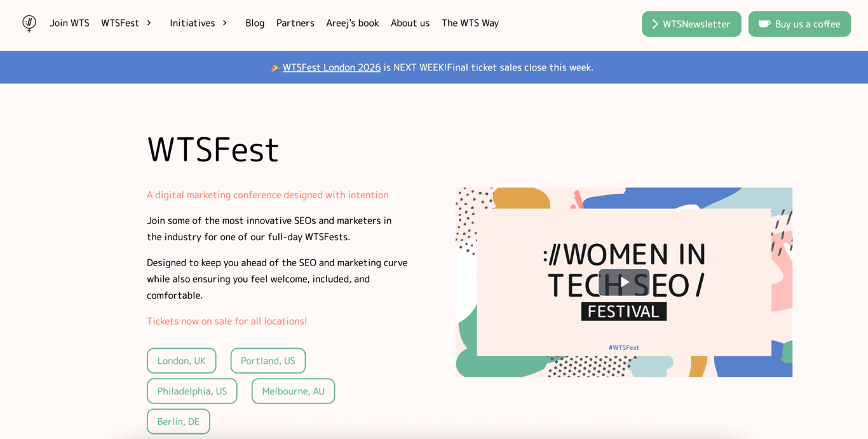Select the London, UK location button

coord(182,361)
